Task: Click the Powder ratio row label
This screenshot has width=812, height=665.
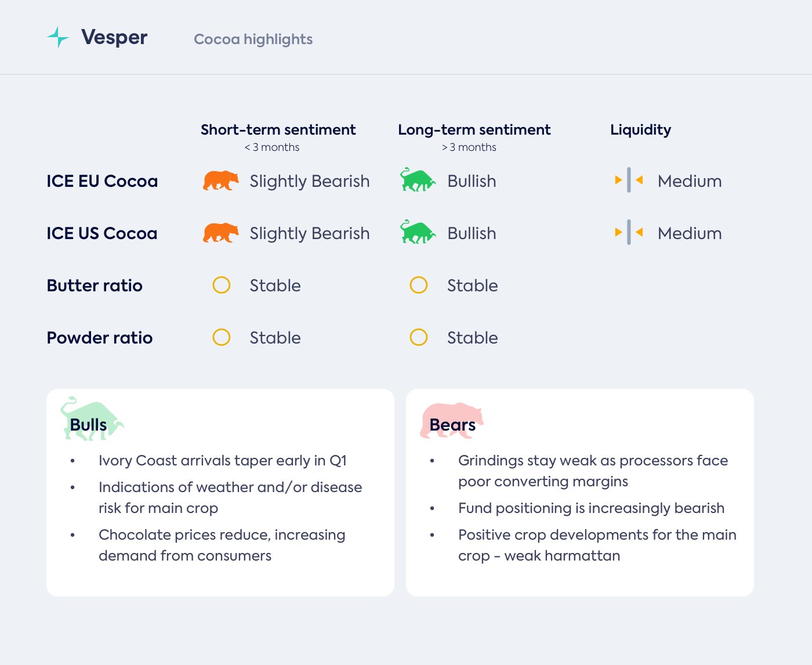Action: [x=100, y=338]
